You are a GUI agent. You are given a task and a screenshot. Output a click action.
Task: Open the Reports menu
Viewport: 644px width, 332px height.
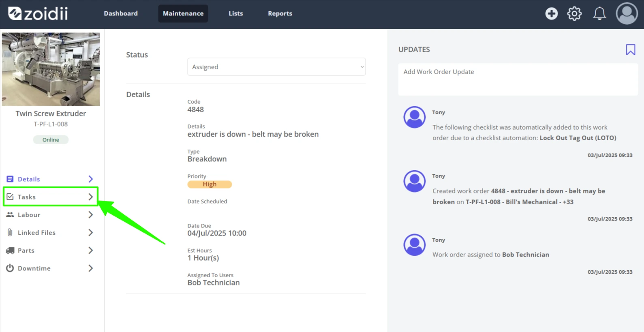[280, 13]
